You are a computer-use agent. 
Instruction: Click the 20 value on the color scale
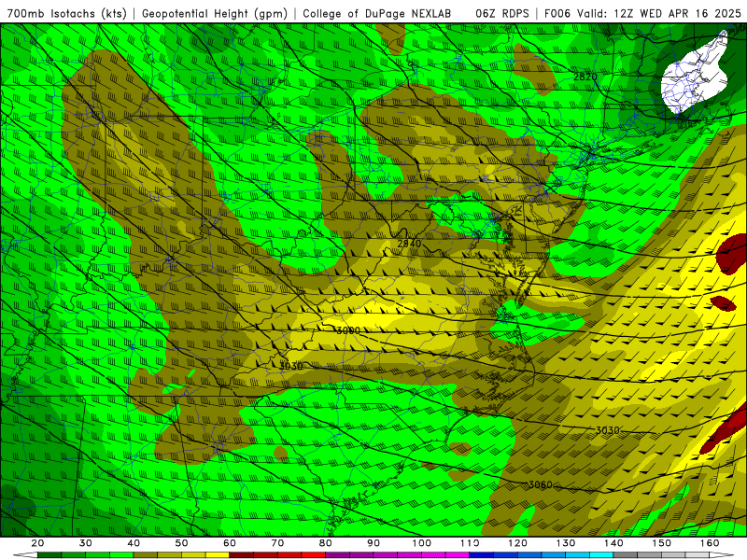(37, 543)
